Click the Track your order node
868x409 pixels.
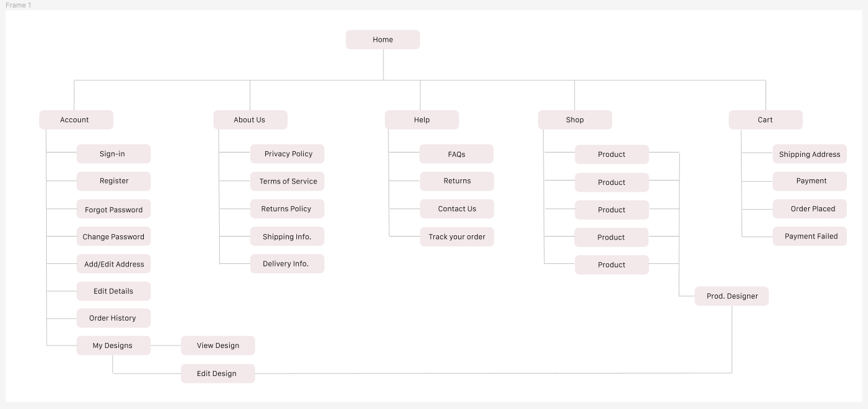[x=457, y=237]
